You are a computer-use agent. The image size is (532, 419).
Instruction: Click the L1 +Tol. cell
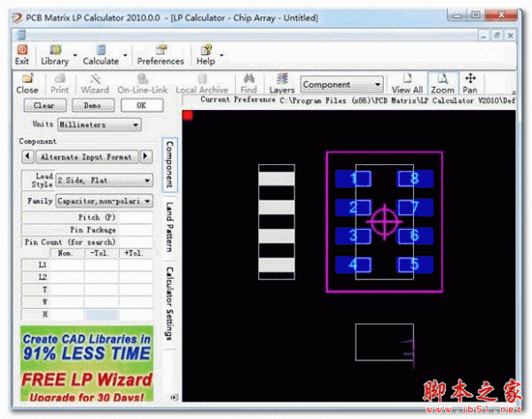(136, 265)
